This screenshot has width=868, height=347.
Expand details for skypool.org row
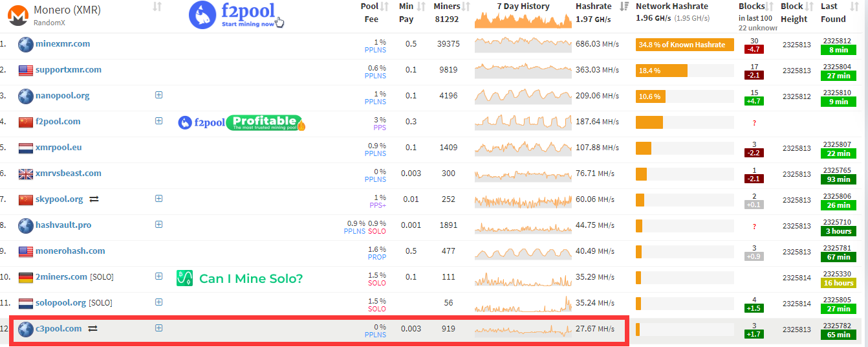(159, 199)
